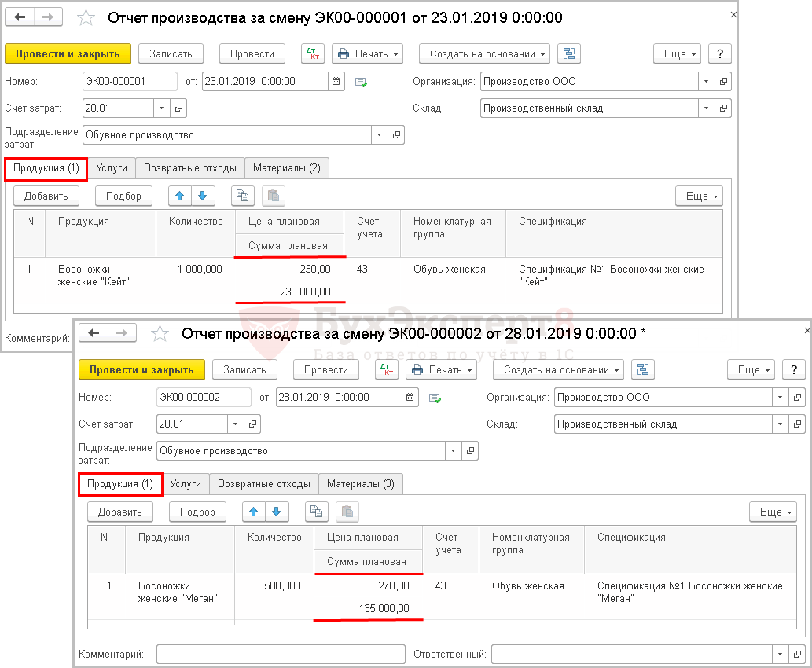This screenshot has height=668, width=812.
Task: Click Подбор button above the Меган row
Action: point(197,512)
